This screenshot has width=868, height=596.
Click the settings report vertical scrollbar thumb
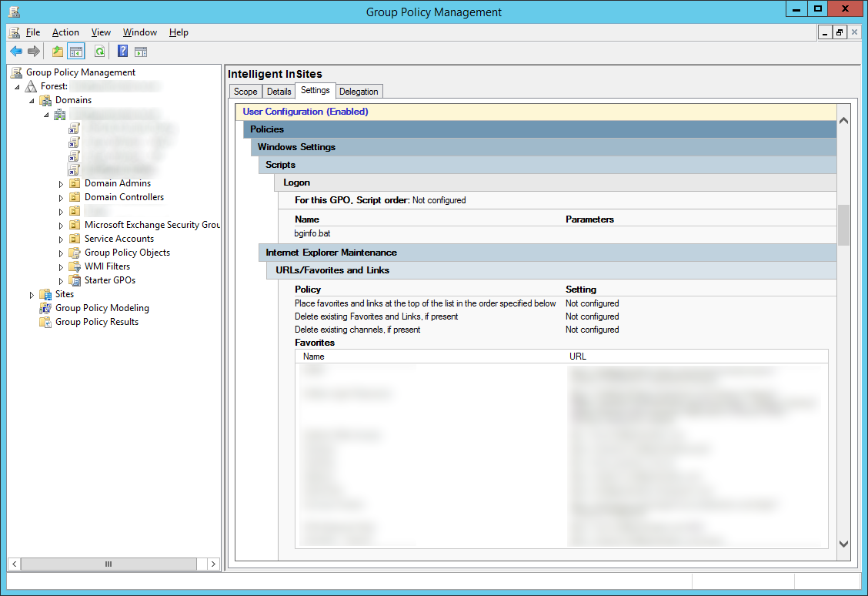pyautogui.click(x=843, y=225)
